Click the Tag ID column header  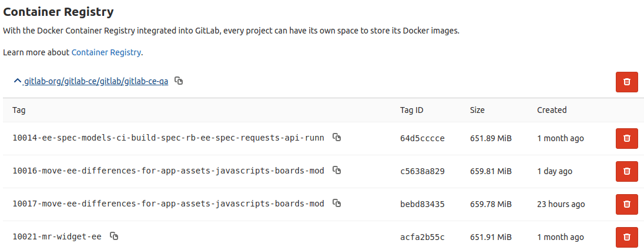[x=411, y=110]
